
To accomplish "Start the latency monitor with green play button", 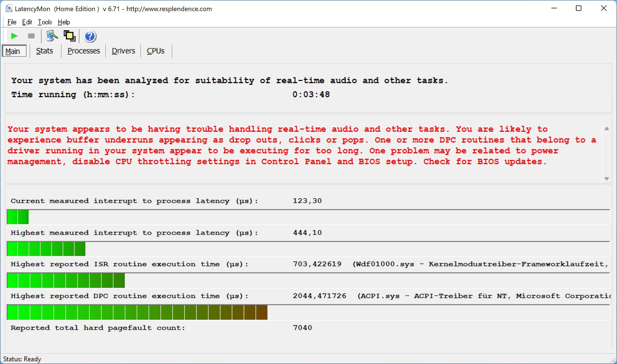I will (14, 36).
